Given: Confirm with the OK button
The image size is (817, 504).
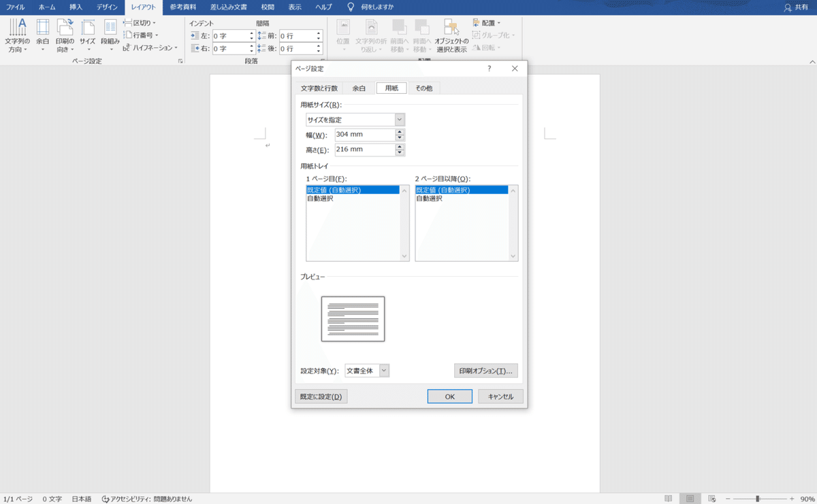Looking at the screenshot, I should click(450, 397).
